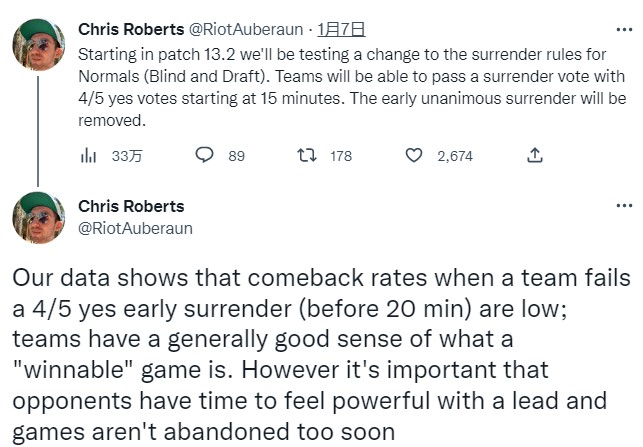Open the 1月7日 tweet timestamp
This screenshot has width=643, height=447.
[x=347, y=29]
